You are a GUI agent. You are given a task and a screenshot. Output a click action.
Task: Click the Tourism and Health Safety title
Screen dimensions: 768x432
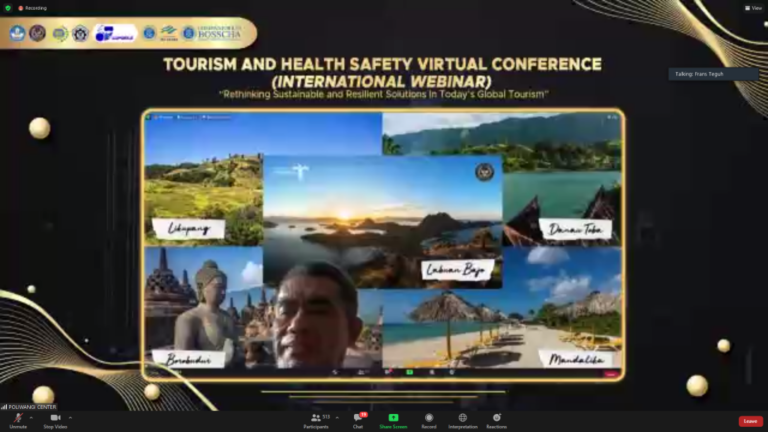[x=383, y=64]
